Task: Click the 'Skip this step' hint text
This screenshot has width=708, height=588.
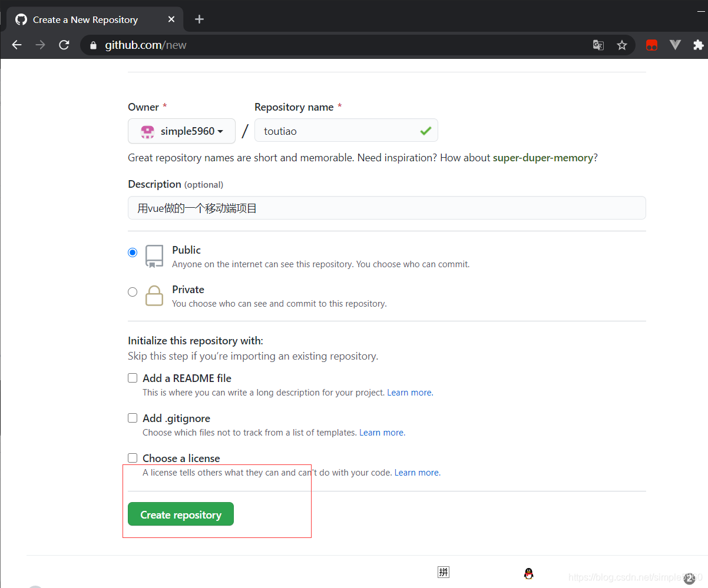Action: point(253,356)
